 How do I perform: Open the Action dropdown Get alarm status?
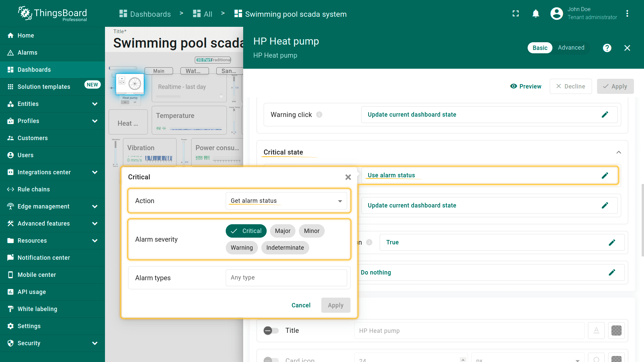tap(286, 201)
